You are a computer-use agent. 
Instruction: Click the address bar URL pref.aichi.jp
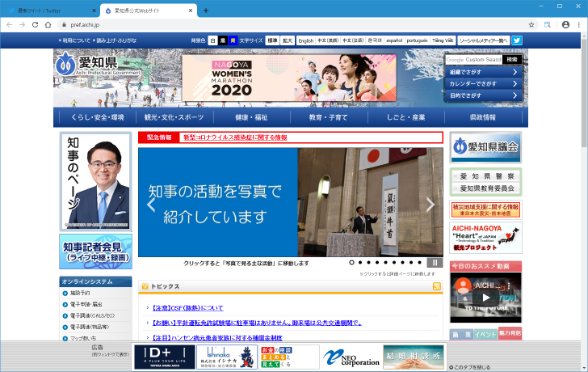[85, 25]
